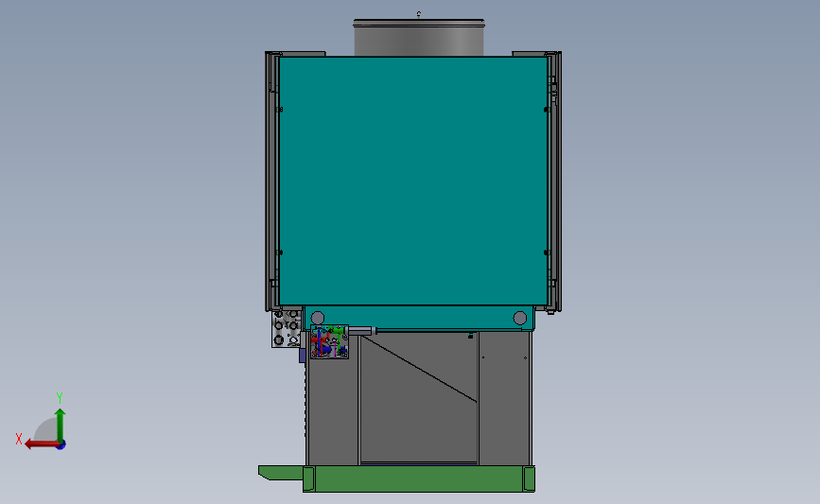
Task: Select the large teal front panel
Action: pos(413,181)
